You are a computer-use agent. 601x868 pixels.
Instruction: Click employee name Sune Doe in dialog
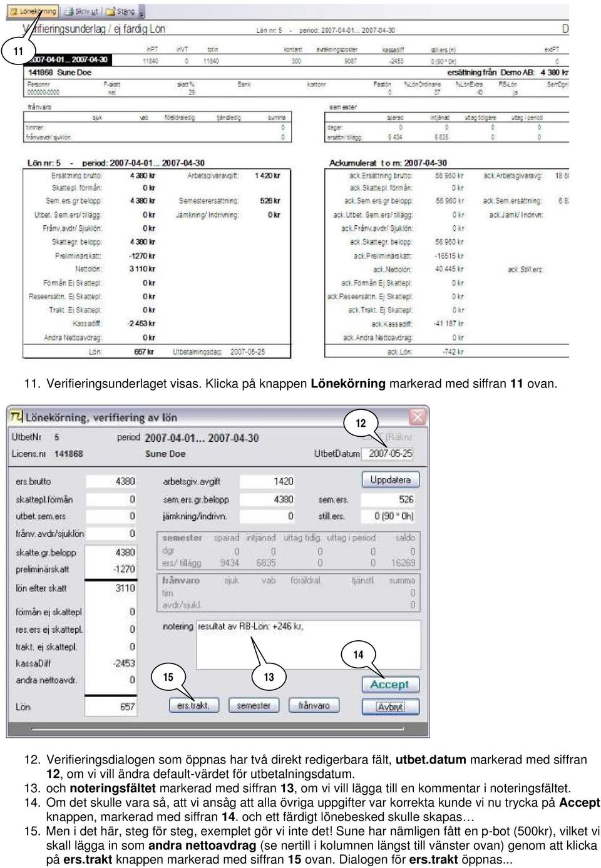coord(165,454)
